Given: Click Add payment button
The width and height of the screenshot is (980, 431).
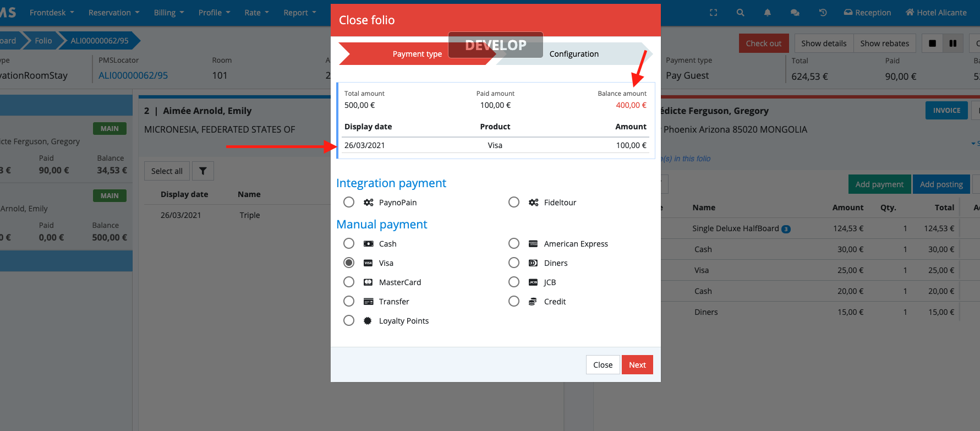Looking at the screenshot, I should 879,184.
